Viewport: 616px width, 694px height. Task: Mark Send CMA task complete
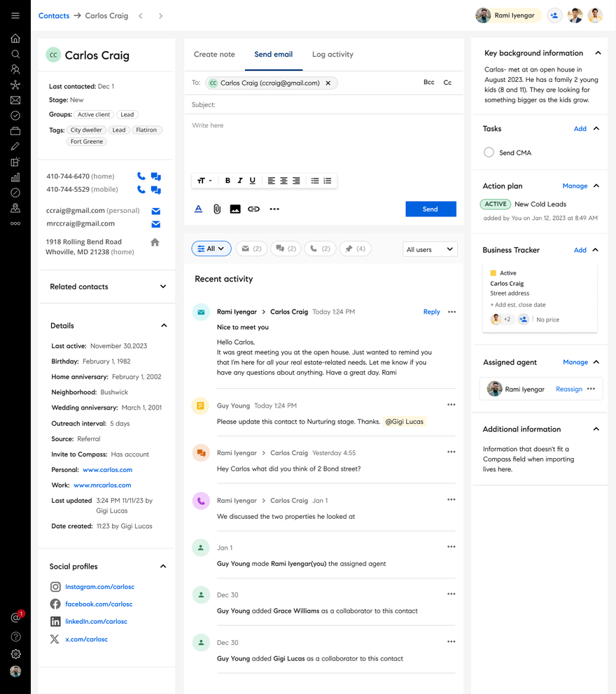(x=489, y=152)
